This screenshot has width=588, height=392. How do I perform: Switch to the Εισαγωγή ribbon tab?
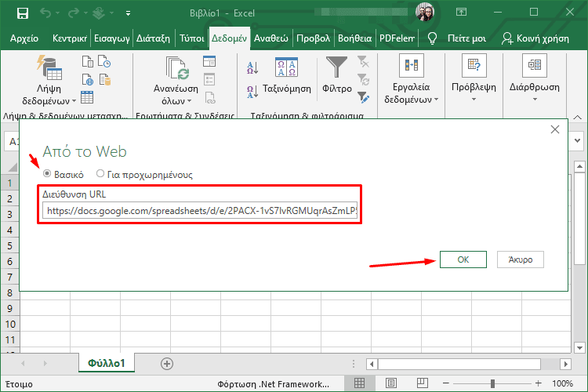(112, 38)
